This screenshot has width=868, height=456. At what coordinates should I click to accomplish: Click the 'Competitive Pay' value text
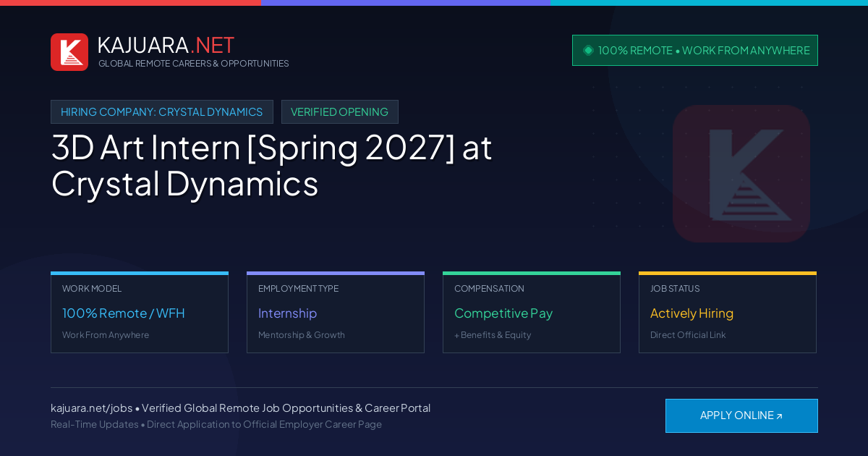(x=503, y=313)
